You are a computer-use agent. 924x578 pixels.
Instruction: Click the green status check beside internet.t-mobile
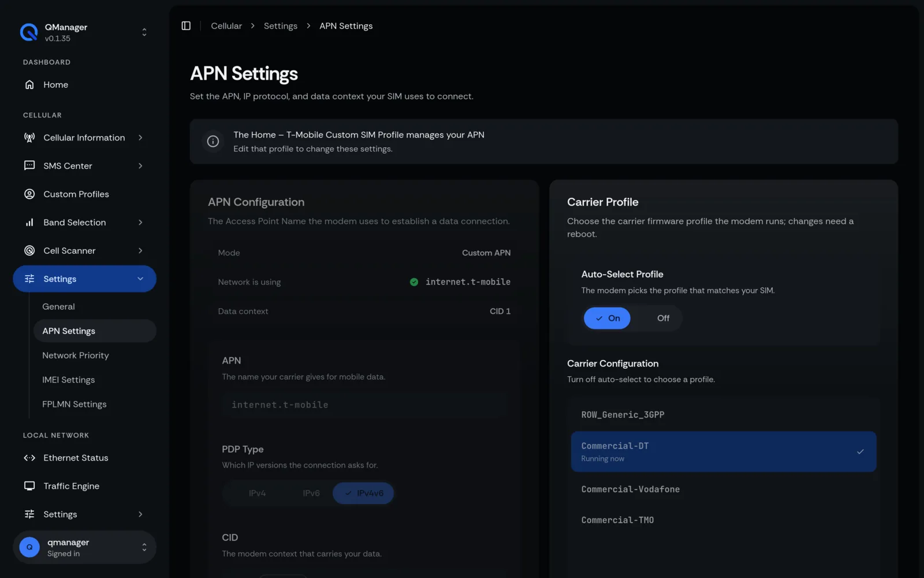coord(414,282)
